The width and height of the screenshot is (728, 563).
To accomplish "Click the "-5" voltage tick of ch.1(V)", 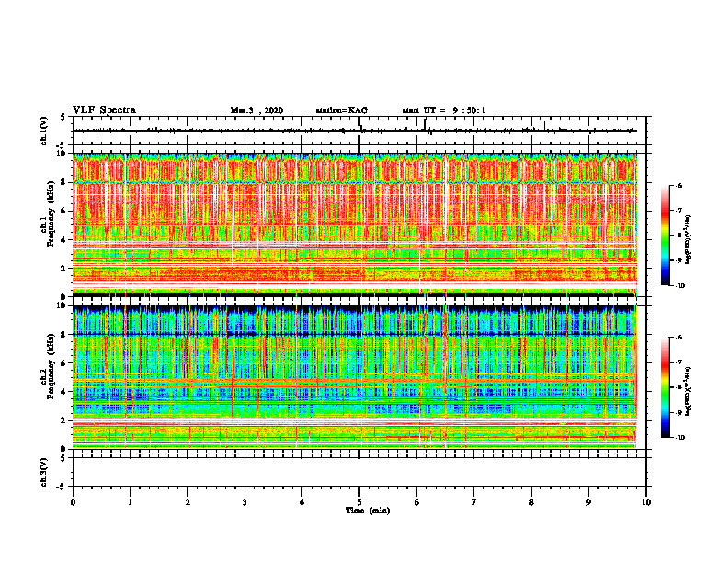I will click(62, 145).
